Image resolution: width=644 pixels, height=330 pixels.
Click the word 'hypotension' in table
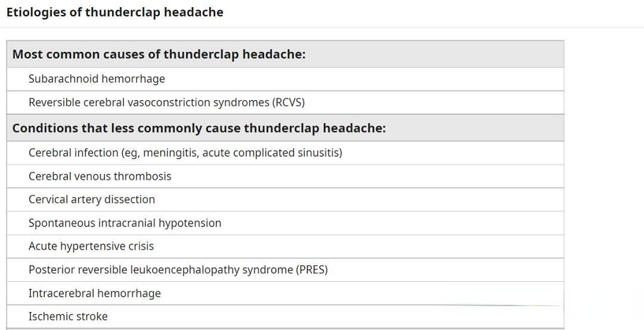(190, 223)
